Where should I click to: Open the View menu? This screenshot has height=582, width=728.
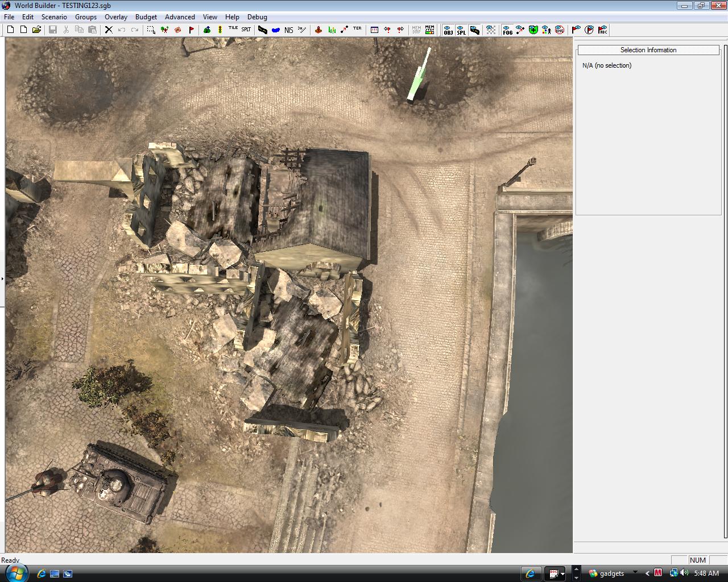pyautogui.click(x=210, y=17)
